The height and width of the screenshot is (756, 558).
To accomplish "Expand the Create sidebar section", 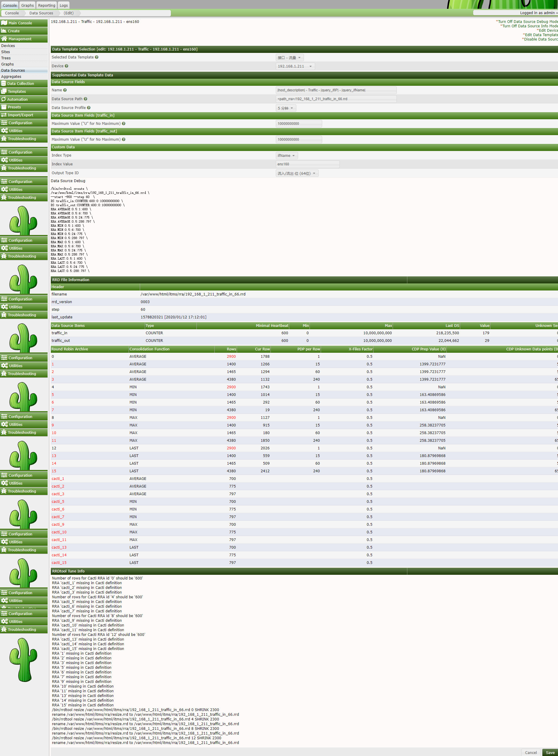I will (x=24, y=31).
